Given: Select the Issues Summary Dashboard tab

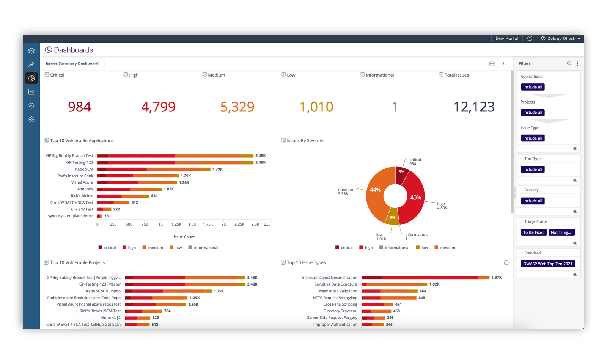Looking at the screenshot, I should click(x=72, y=63).
